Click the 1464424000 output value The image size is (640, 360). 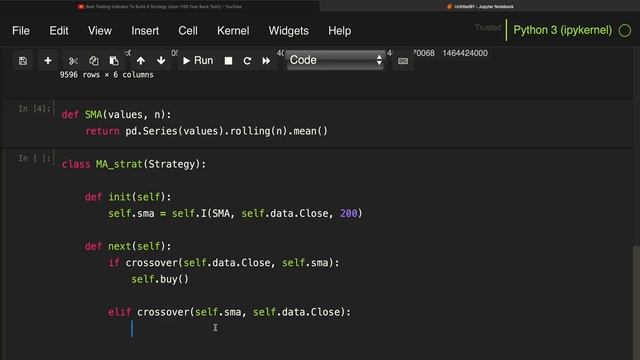coord(465,53)
